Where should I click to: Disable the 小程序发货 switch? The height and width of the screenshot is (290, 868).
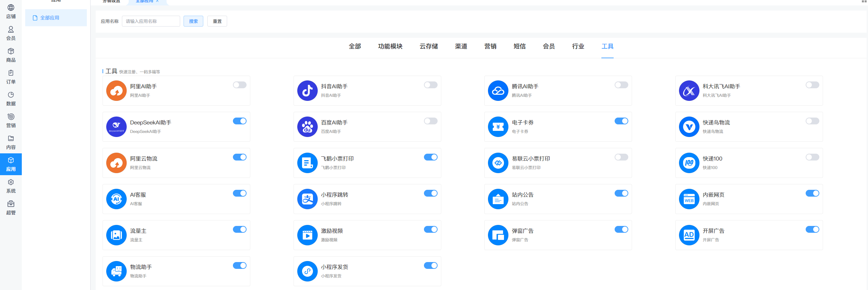[x=431, y=265]
